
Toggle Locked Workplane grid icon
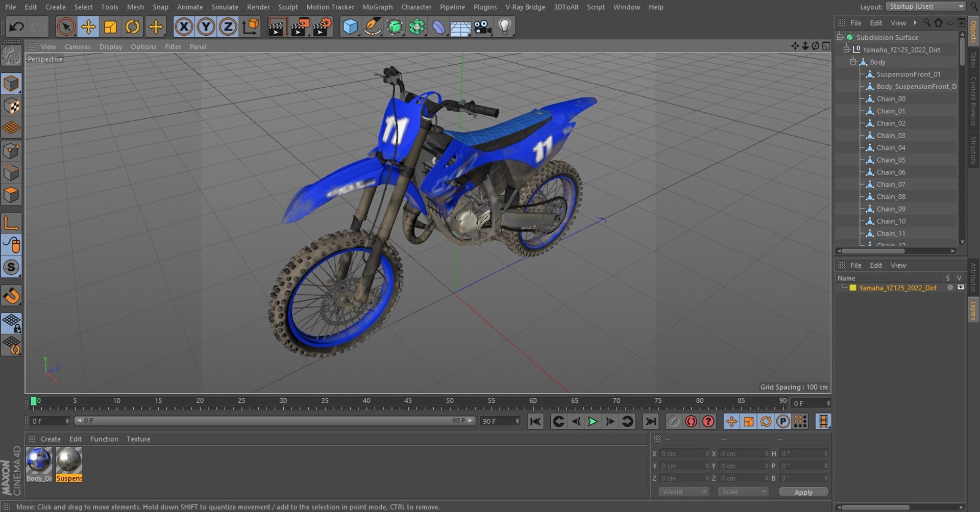pos(11,323)
